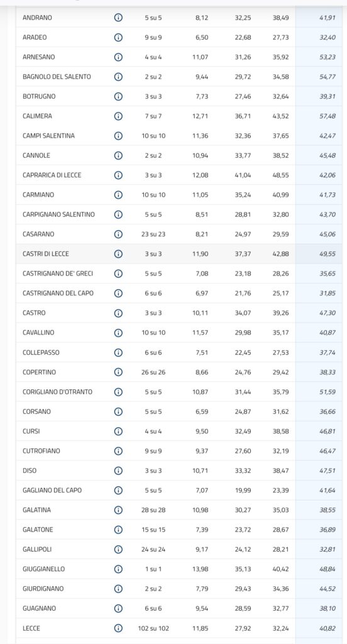Viewport: 347px width, 644px height.
Task: Open info icon next to GALLIPOLI
Action: coord(118,549)
